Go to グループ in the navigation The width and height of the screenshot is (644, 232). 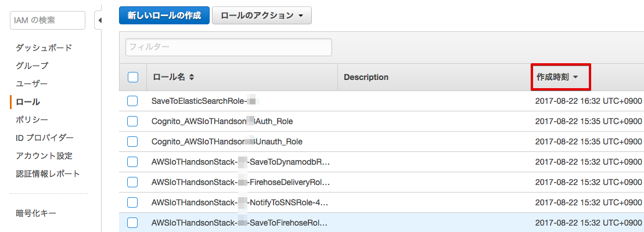point(32,66)
